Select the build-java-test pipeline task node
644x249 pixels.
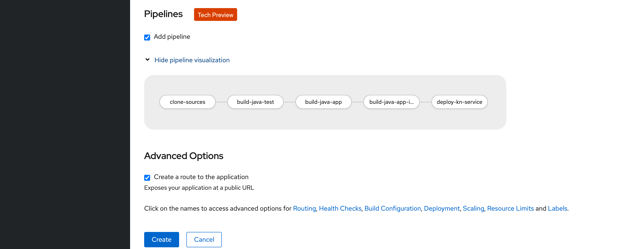(x=255, y=102)
